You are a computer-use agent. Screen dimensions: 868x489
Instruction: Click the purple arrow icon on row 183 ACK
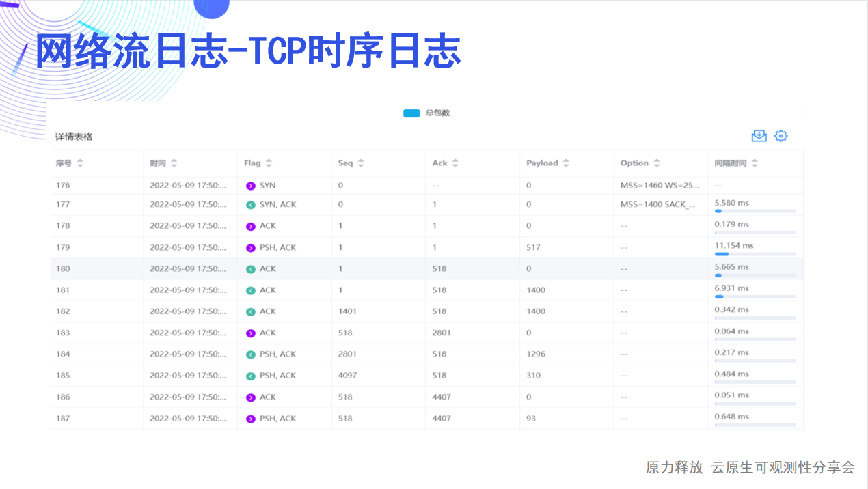pyautogui.click(x=250, y=333)
